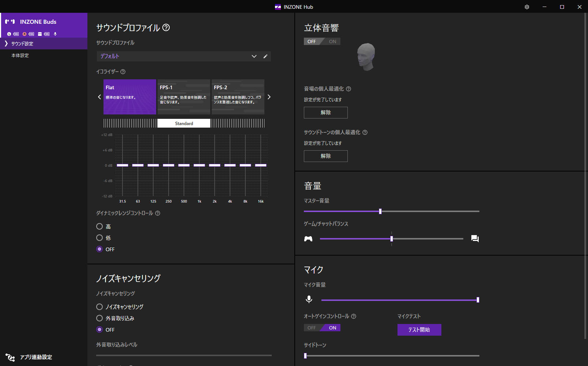Image resolution: width=588 pixels, height=366 pixels.
Task: Start mic test with テスト開始
Action: click(419, 330)
